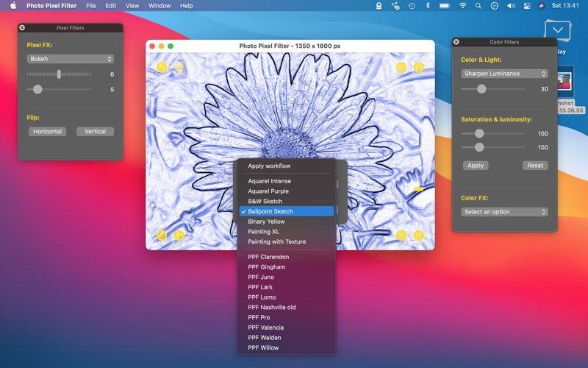The height and width of the screenshot is (368, 588).
Task: Open the Sharpen Luminance dropdown
Action: (x=504, y=74)
